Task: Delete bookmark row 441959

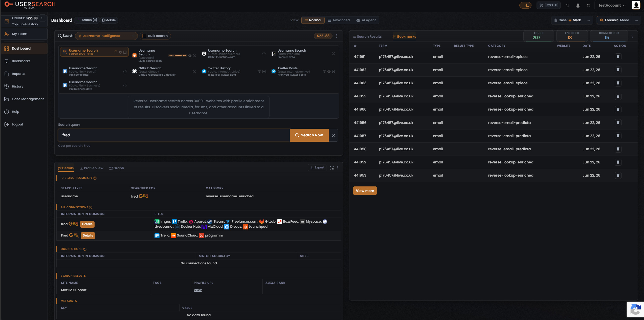Action: click(x=618, y=96)
